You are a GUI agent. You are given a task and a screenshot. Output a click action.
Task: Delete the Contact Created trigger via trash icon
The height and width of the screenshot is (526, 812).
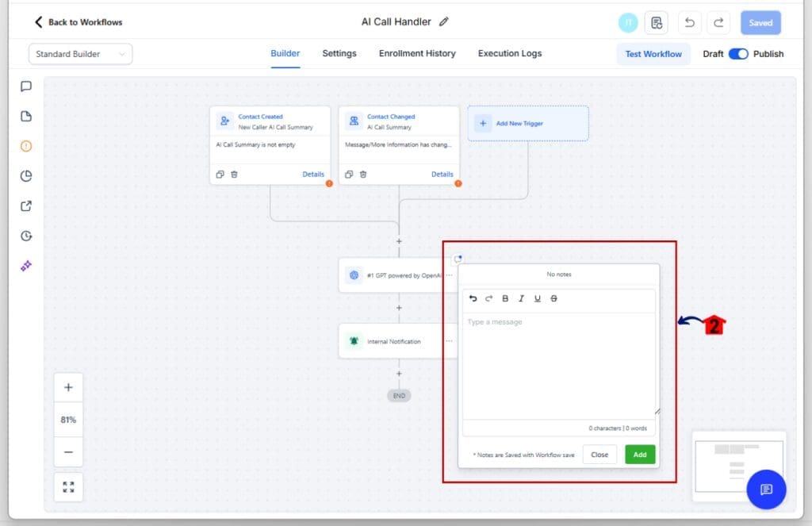coord(234,175)
